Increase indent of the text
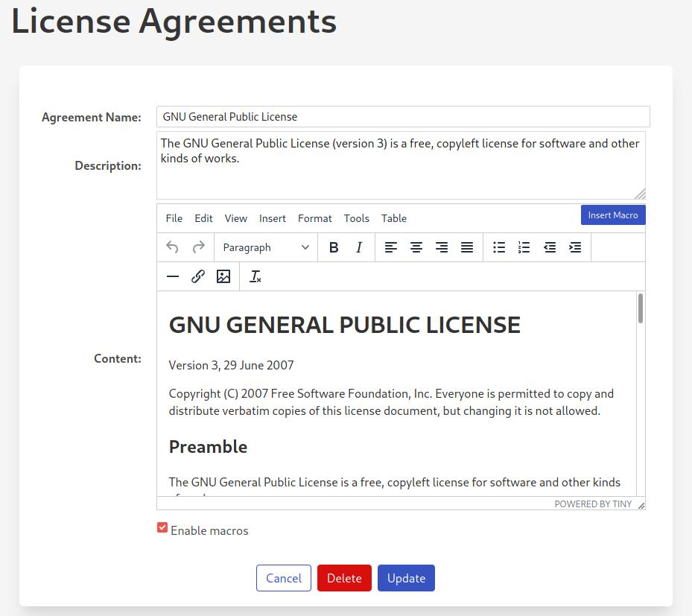 point(575,247)
